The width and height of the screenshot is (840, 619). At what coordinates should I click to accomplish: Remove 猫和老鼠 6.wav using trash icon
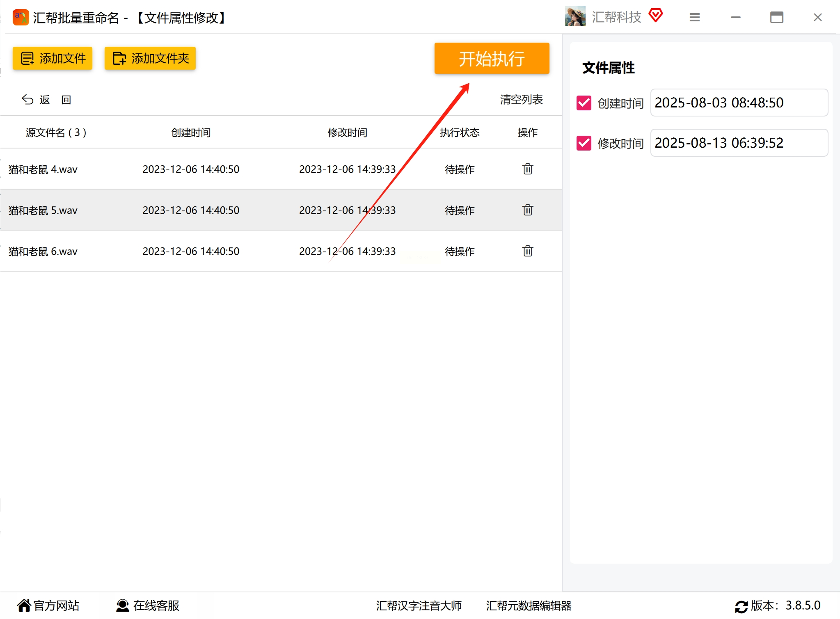point(527,251)
